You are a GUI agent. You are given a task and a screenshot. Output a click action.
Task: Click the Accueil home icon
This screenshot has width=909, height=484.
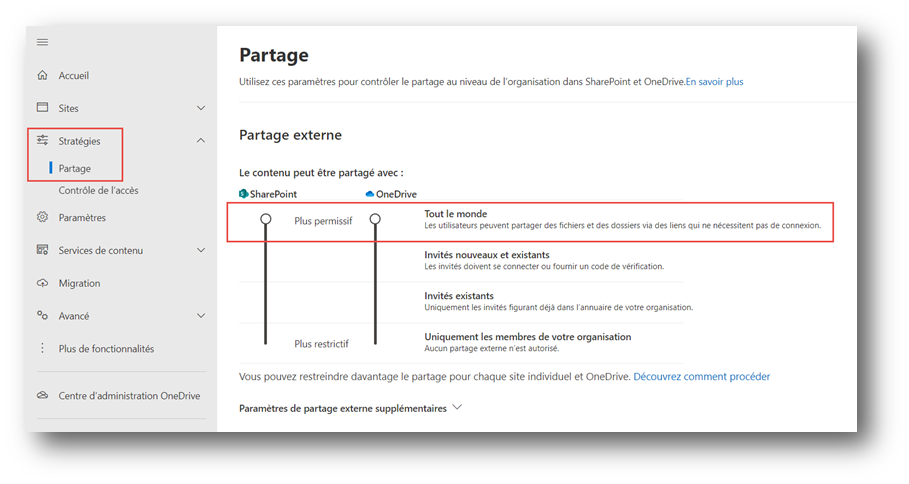(42, 75)
